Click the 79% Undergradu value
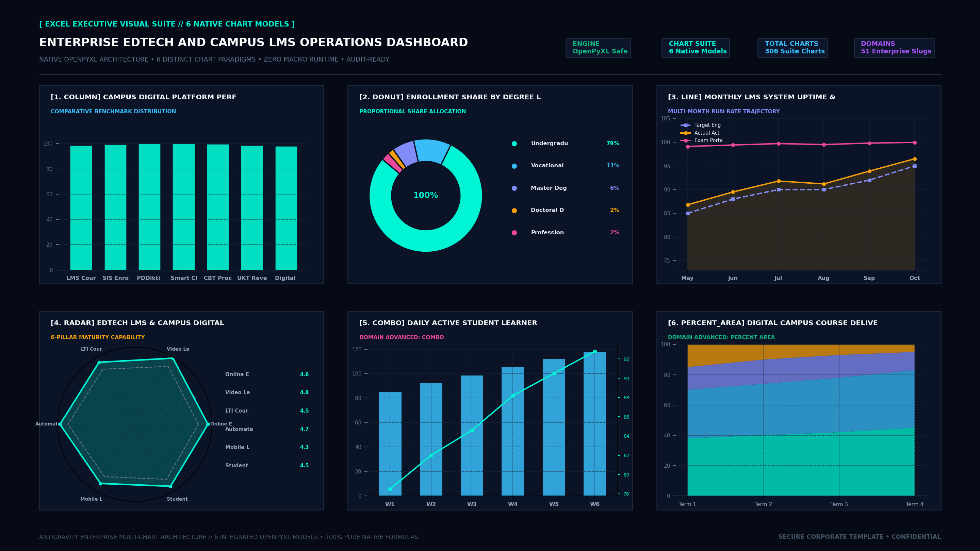Viewport: 980px width, 551px height. click(x=612, y=144)
